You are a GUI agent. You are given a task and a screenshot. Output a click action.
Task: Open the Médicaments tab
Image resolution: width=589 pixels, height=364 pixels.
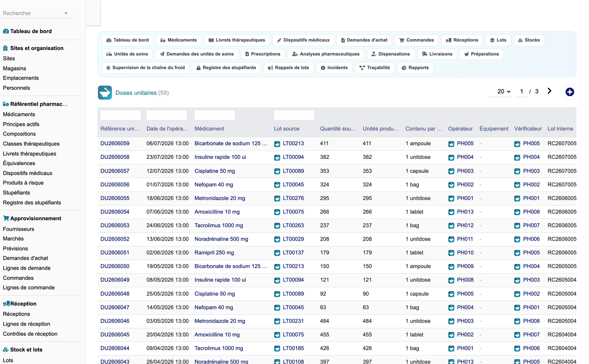179,40
